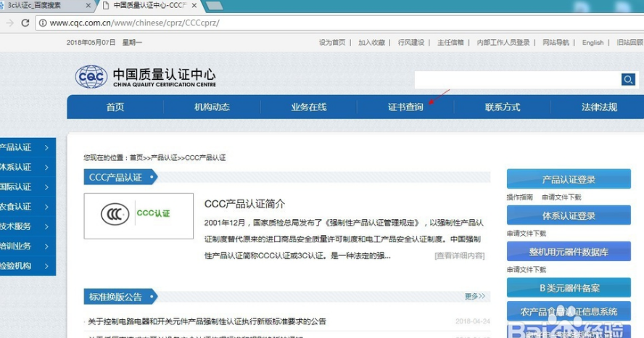Go to 机构动态 navigation item
The width and height of the screenshot is (644, 338).
(212, 107)
